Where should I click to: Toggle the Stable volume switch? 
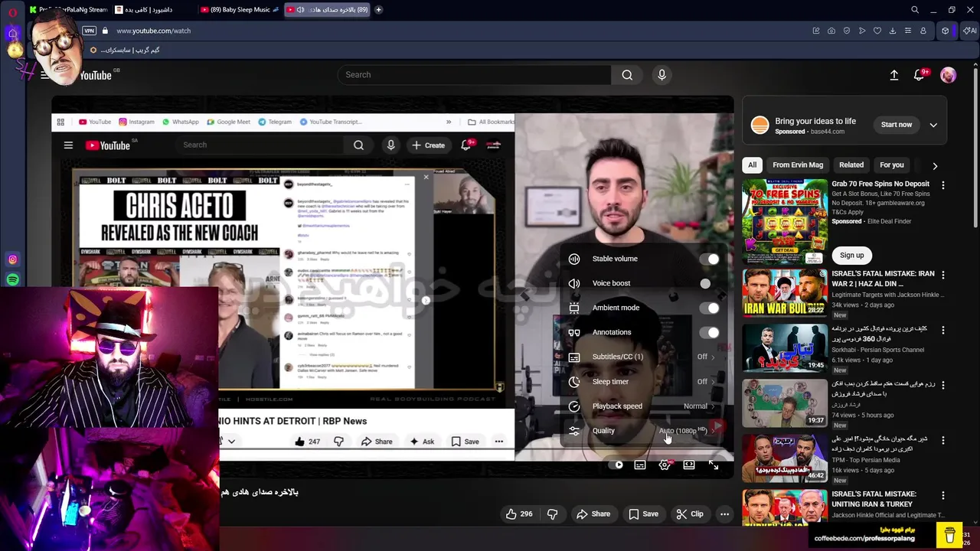709,259
